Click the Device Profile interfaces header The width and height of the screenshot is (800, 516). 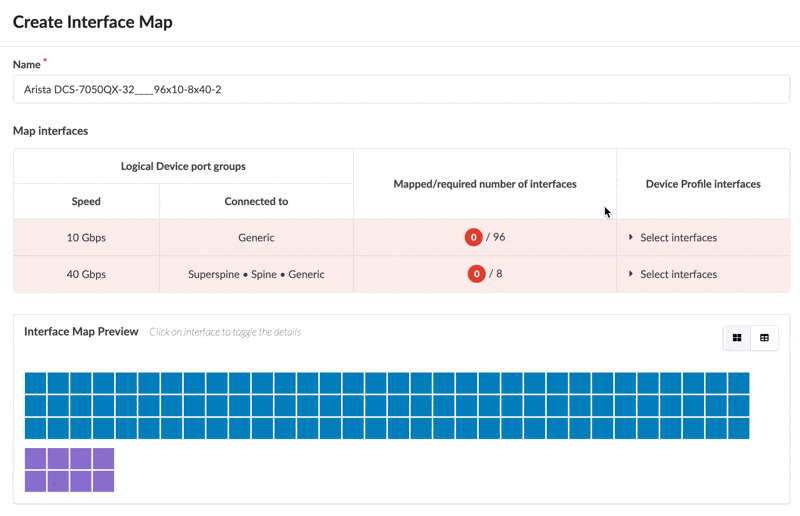703,184
